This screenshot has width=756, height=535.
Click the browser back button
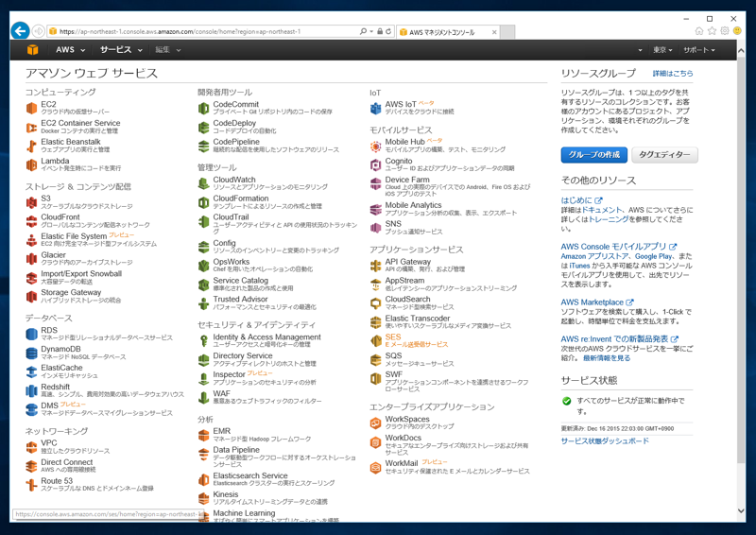click(x=20, y=31)
